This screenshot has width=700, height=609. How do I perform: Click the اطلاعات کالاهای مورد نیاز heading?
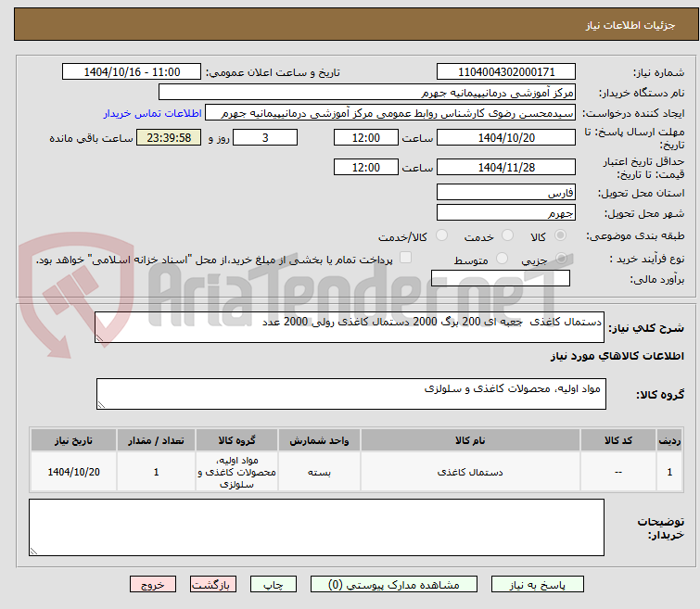tap(617, 356)
